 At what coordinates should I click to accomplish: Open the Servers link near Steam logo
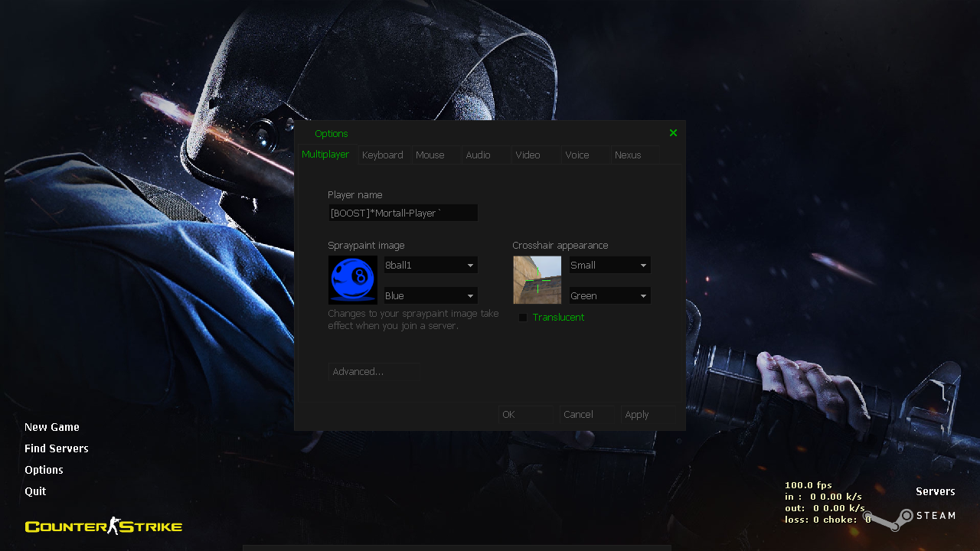coord(935,491)
